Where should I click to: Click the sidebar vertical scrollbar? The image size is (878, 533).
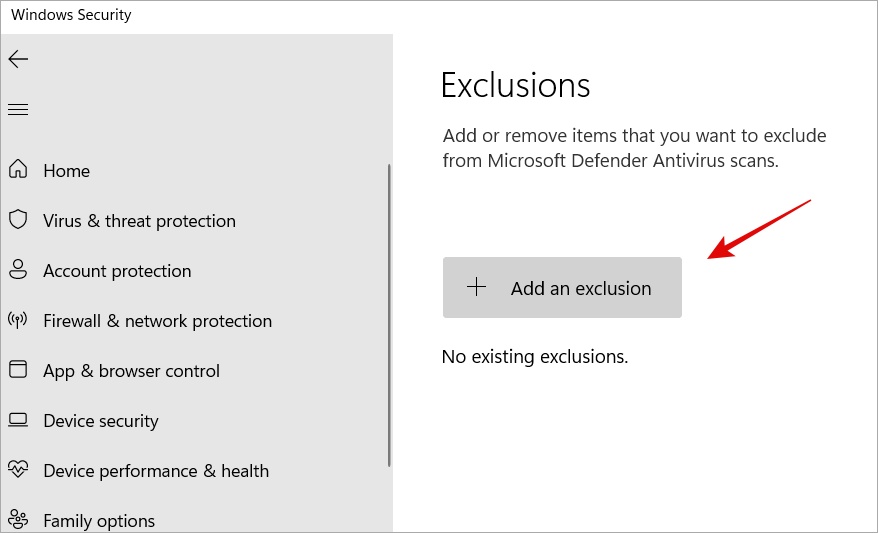coord(389,315)
